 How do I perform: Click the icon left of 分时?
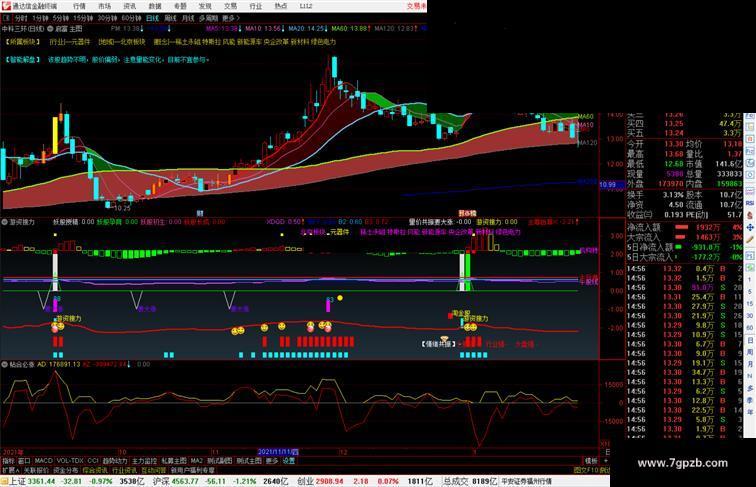pos(6,18)
